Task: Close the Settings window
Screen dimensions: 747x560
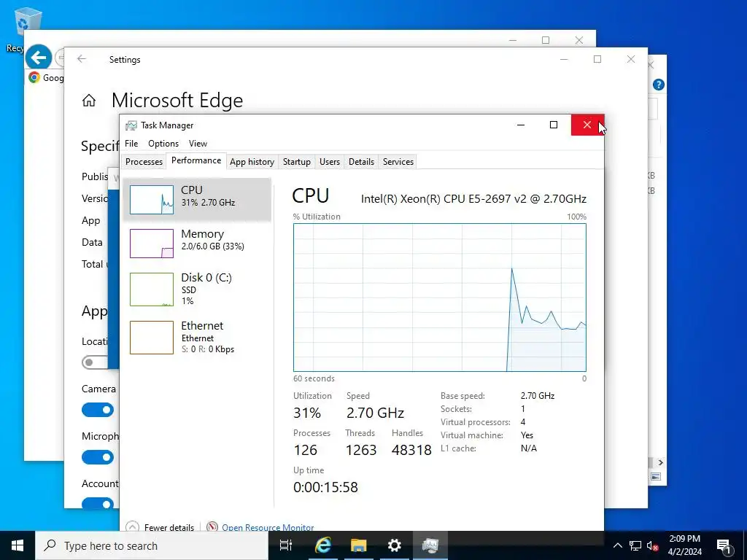Action: [x=631, y=59]
